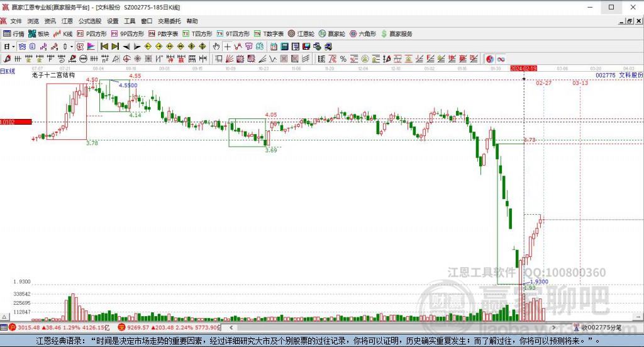Launch the 赢家轮 wheel tool
This screenshot has height=347, width=644.
click(332, 34)
